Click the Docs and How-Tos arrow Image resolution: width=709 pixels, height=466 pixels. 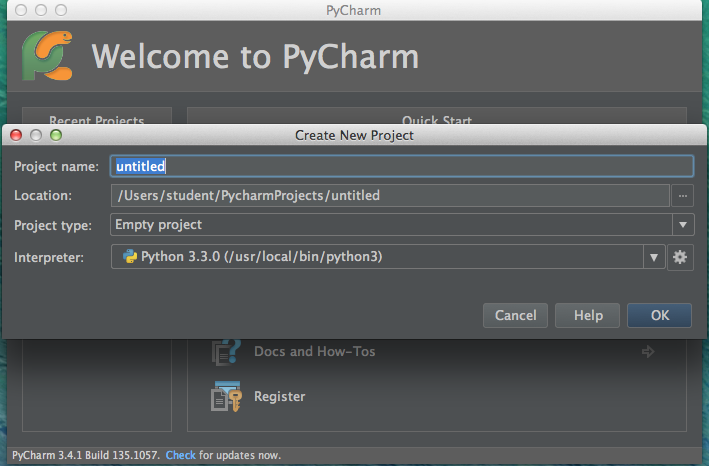click(x=648, y=352)
